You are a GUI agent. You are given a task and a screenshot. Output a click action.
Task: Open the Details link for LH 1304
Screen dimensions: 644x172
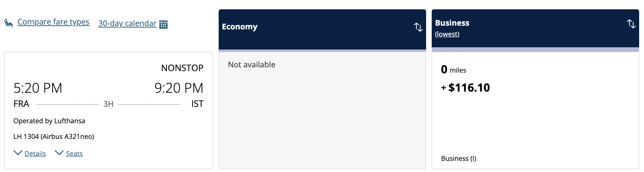[x=35, y=154]
